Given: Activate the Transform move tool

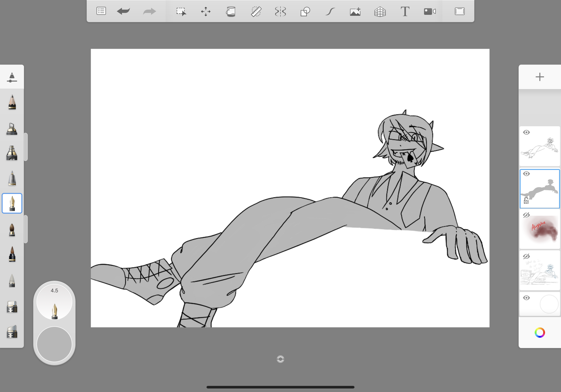Looking at the screenshot, I should tap(206, 11).
